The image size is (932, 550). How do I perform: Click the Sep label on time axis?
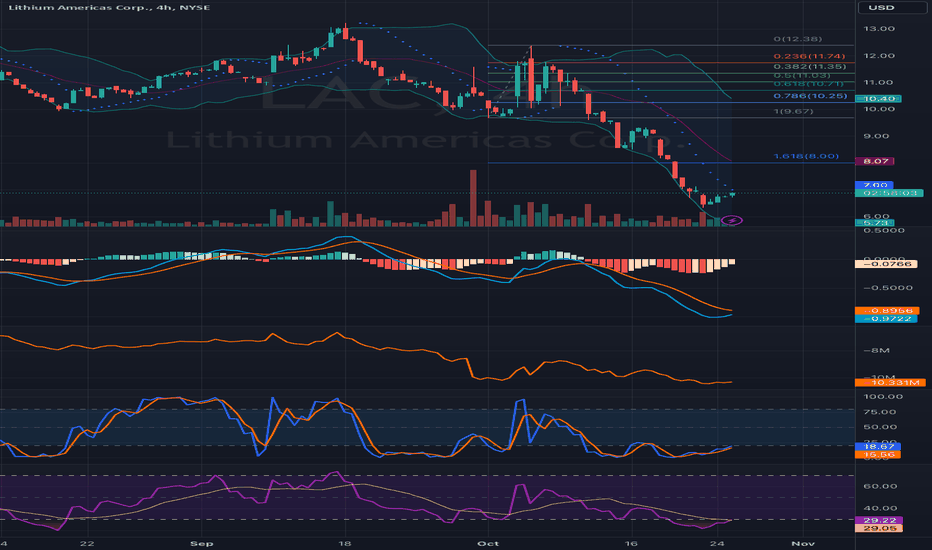click(x=201, y=543)
